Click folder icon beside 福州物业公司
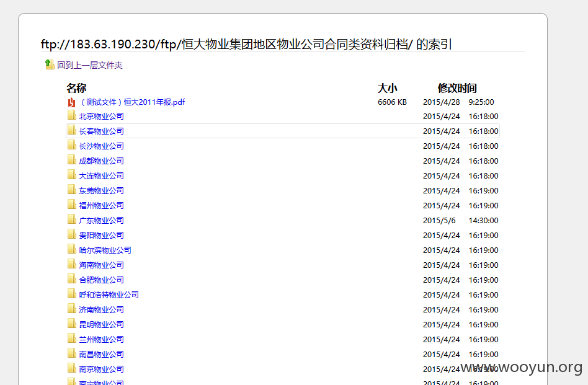Screen dimensions: 588x385 (x=71, y=204)
